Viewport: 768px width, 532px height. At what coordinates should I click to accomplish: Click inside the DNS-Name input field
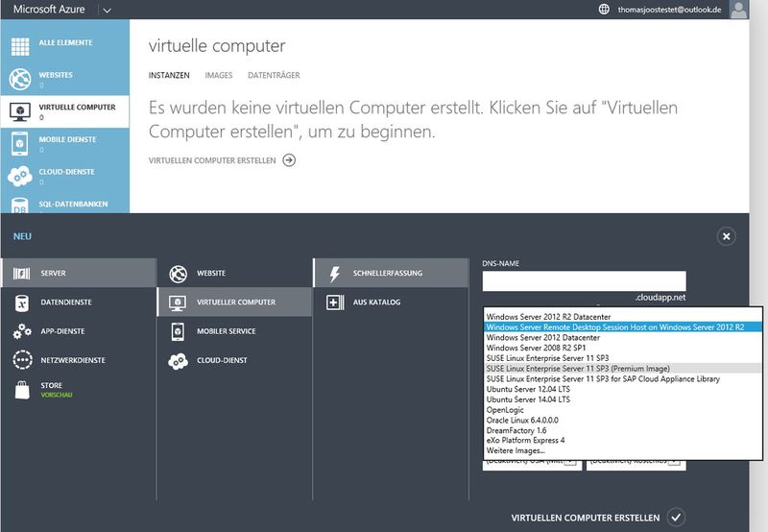pyautogui.click(x=584, y=281)
